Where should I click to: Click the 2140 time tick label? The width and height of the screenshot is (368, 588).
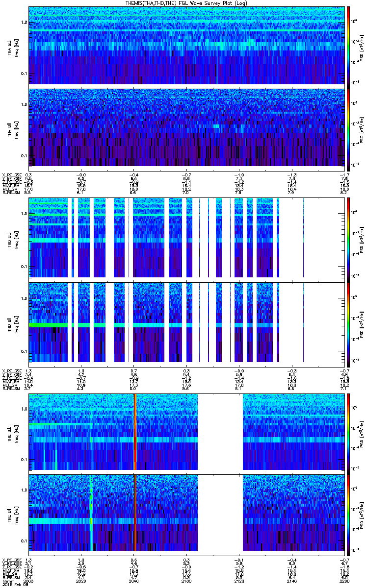tap(291, 580)
